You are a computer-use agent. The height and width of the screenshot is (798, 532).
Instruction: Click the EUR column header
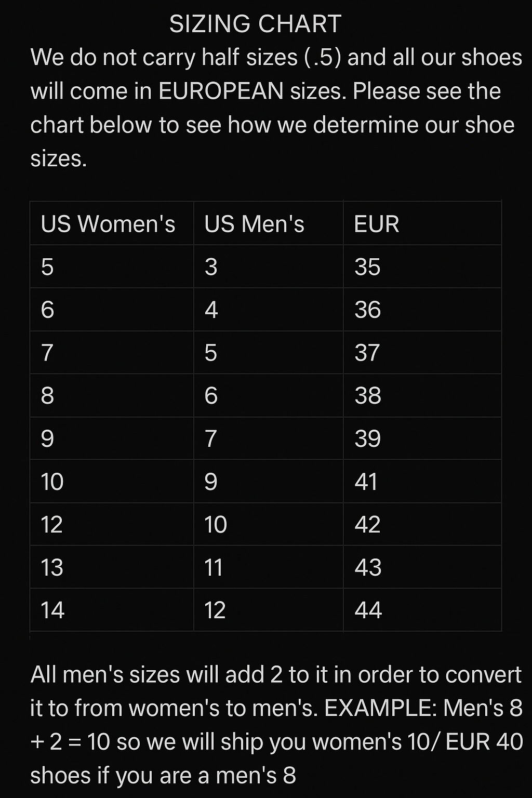376,224
